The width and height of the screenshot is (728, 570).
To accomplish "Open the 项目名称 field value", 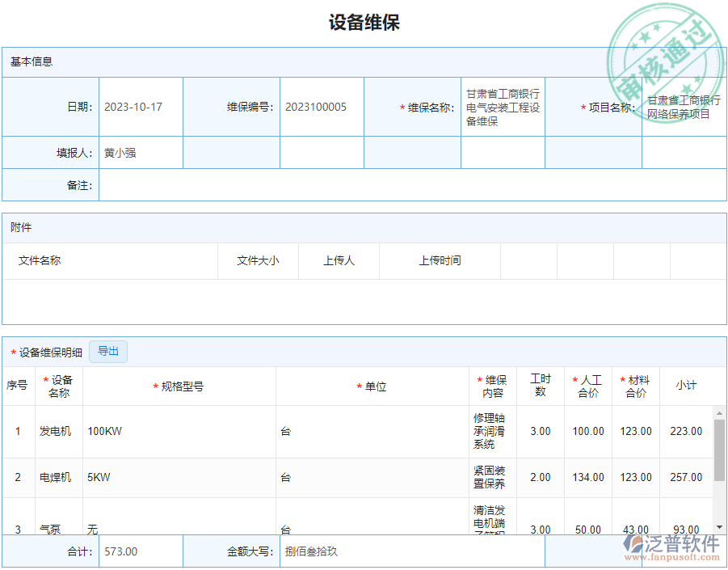I will [x=684, y=108].
